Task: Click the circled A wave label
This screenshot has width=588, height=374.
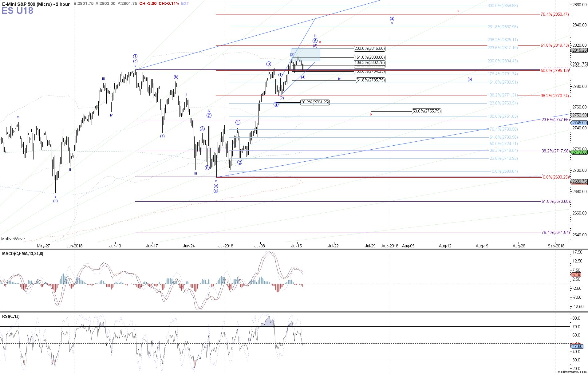Action: click(202, 129)
